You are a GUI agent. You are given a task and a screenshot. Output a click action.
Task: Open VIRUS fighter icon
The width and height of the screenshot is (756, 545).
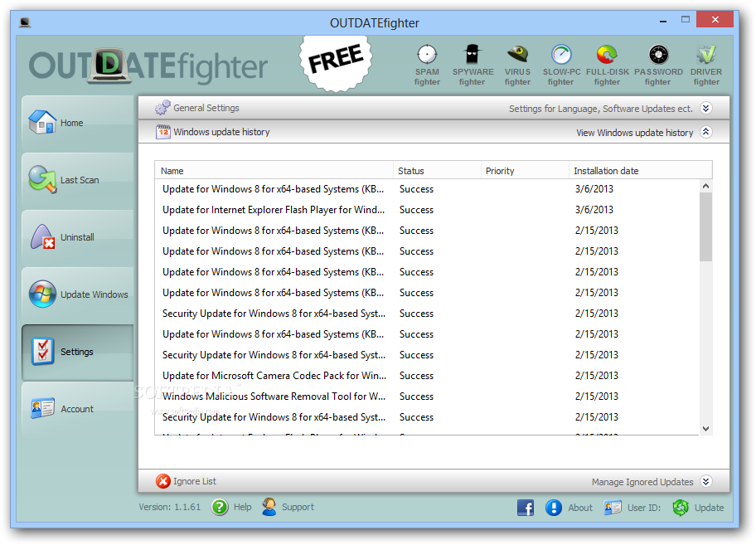517,65
